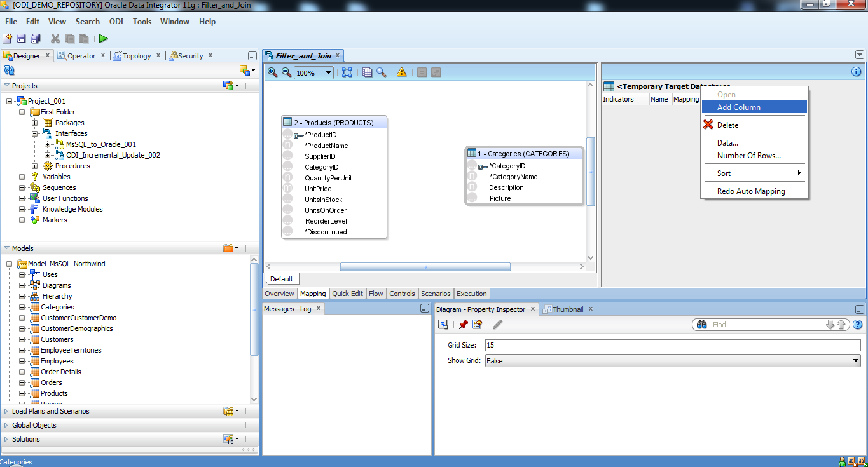Select the Zoom In magnifier tool
Screen dimensions: 868x467
pos(272,72)
